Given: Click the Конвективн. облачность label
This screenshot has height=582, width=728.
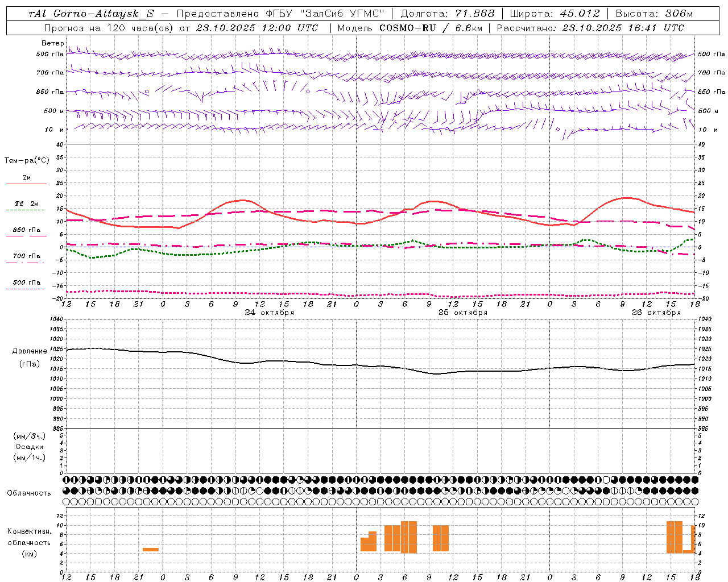Looking at the screenshot, I should [x=29, y=537].
